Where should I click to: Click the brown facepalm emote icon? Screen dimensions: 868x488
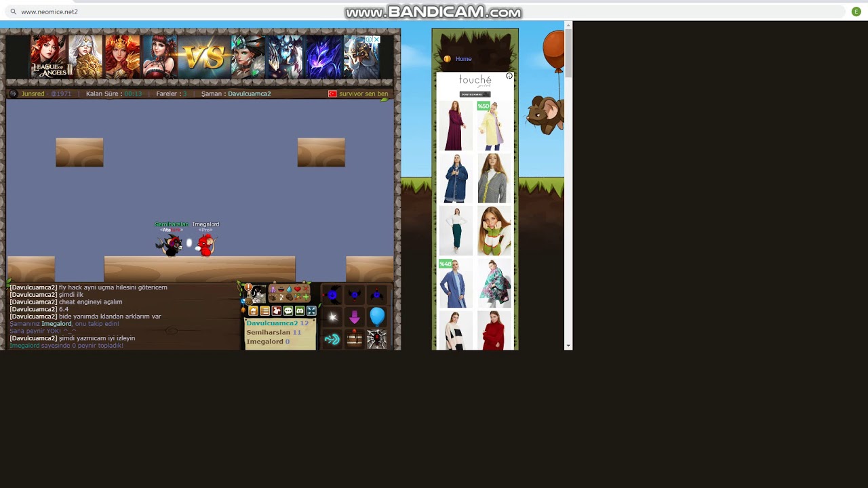(290, 298)
